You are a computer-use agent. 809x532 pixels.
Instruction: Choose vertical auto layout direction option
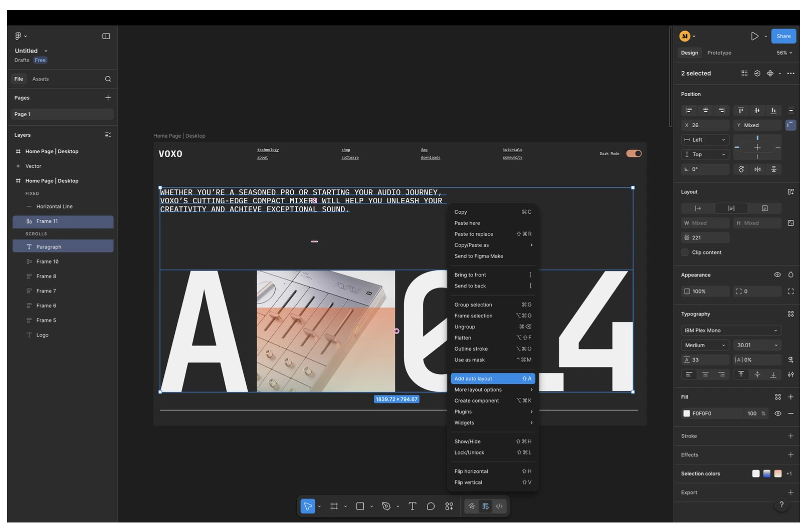(731, 208)
